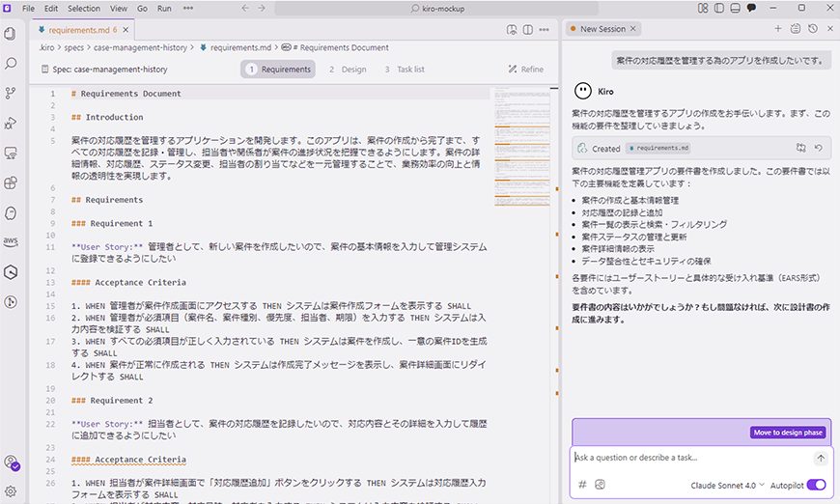This screenshot has width=840, height=504.
Task: Open the hexagon icon view in the activity bar
Action: click(x=11, y=272)
